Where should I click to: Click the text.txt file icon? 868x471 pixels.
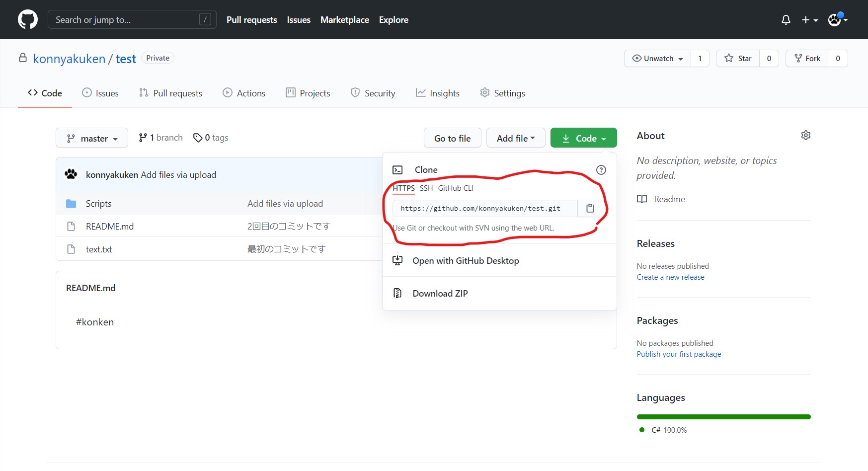point(71,249)
